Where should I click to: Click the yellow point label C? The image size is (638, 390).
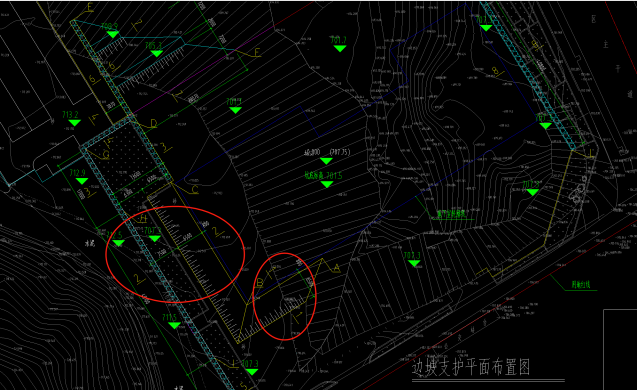click(x=195, y=190)
